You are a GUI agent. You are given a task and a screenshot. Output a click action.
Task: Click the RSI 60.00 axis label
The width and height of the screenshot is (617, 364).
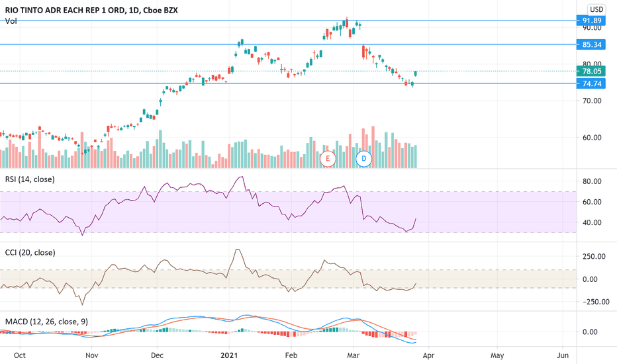(x=592, y=202)
